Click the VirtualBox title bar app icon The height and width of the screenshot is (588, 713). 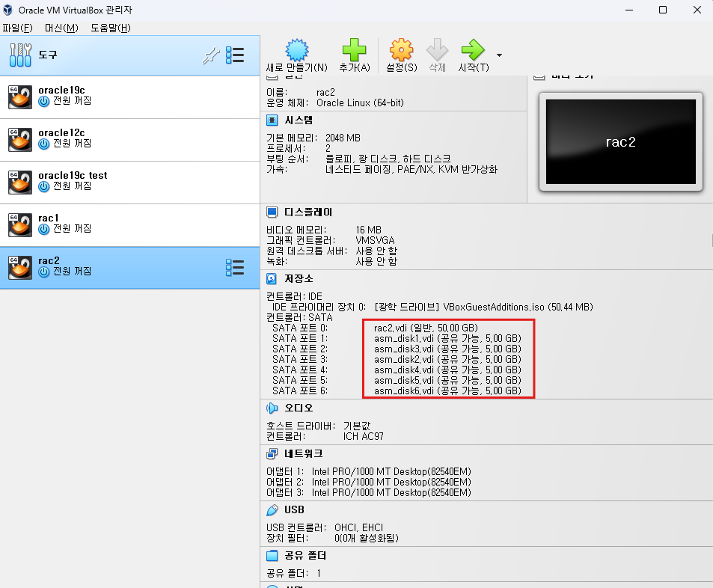coord(7,10)
